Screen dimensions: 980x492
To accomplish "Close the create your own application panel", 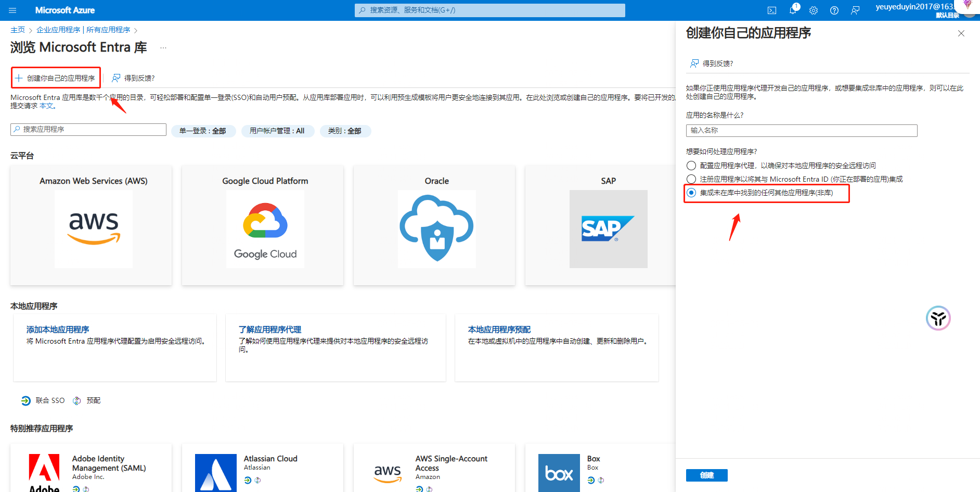I will point(961,33).
